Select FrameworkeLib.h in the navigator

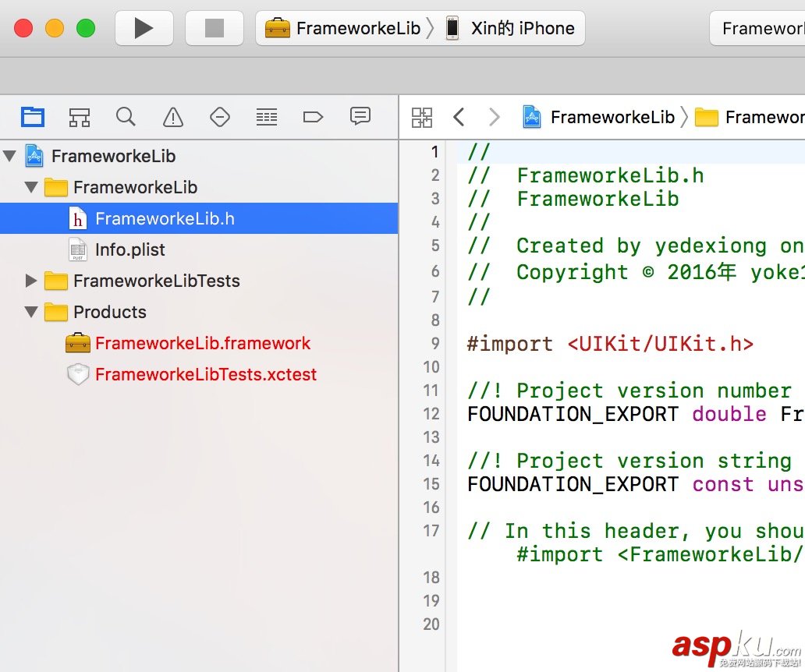click(x=199, y=218)
